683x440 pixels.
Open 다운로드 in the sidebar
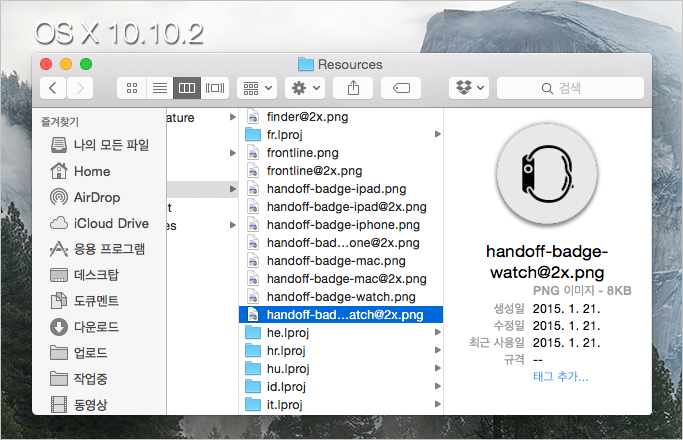(x=85, y=327)
